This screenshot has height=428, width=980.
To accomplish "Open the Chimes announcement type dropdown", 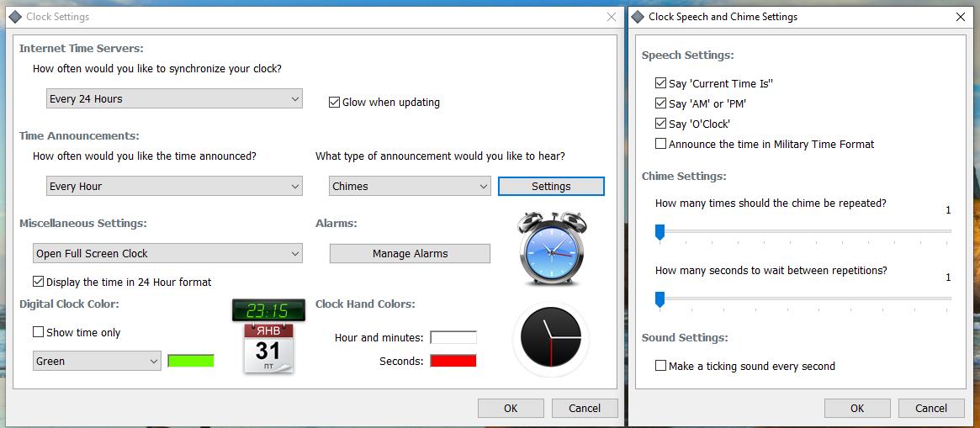I will (x=410, y=187).
